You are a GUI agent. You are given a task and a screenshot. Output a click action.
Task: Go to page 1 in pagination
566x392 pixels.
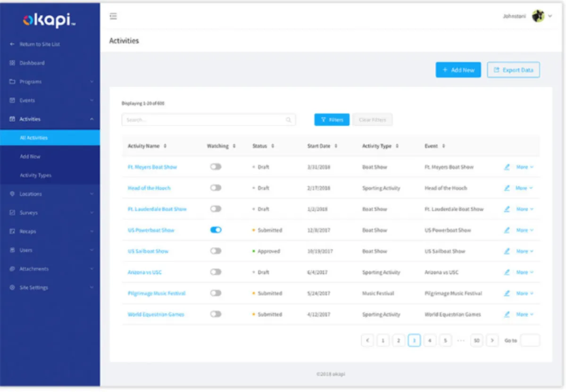(383, 340)
